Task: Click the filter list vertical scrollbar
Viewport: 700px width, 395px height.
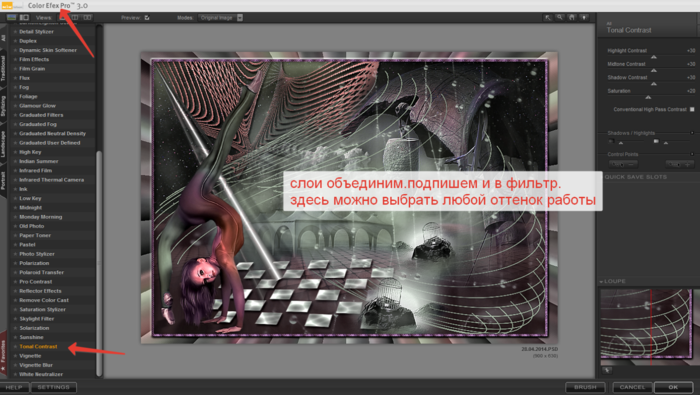Action: 99,263
